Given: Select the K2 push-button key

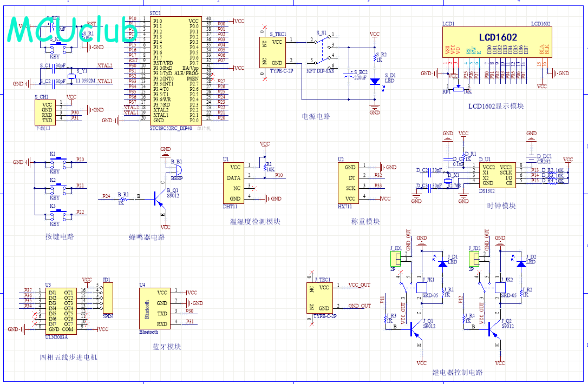Looking at the screenshot, I should pos(57,188).
